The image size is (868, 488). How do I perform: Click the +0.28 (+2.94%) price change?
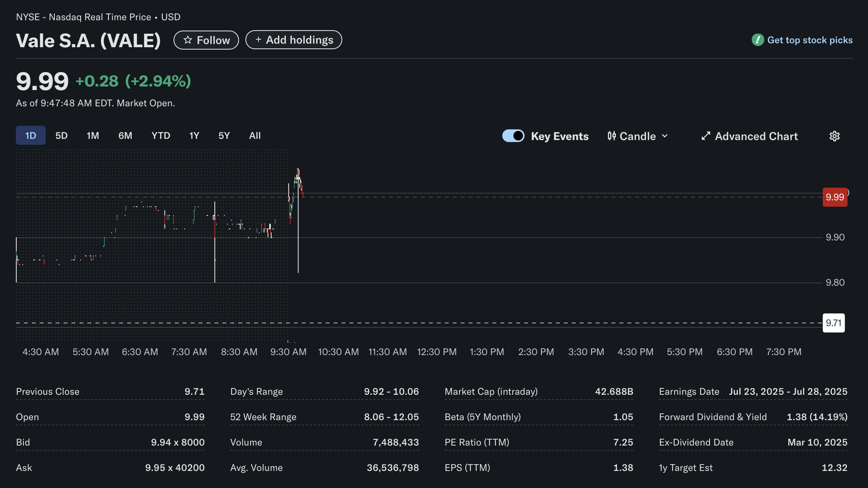coord(133,81)
